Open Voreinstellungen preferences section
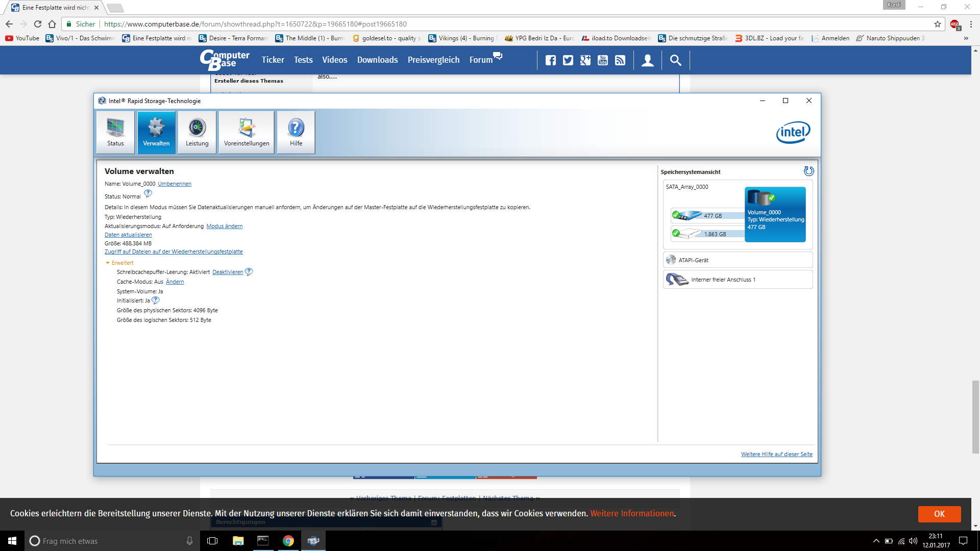Image resolution: width=980 pixels, height=551 pixels. point(247,132)
